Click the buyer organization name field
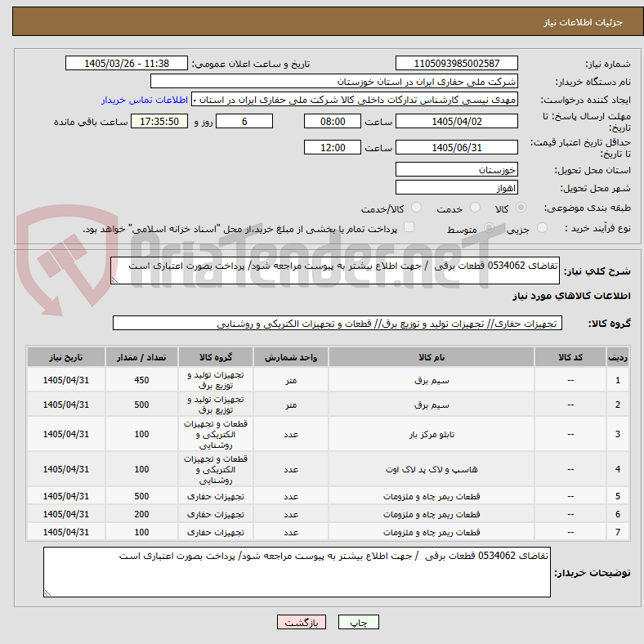This screenshot has height=644, width=644. (x=334, y=82)
